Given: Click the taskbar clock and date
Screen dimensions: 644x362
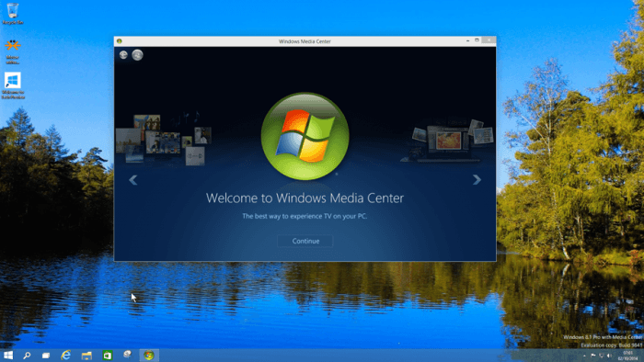Looking at the screenshot, I should pos(627,356).
